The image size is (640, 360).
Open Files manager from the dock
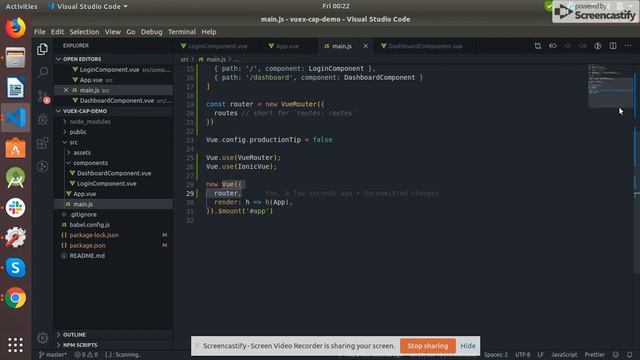point(16,58)
